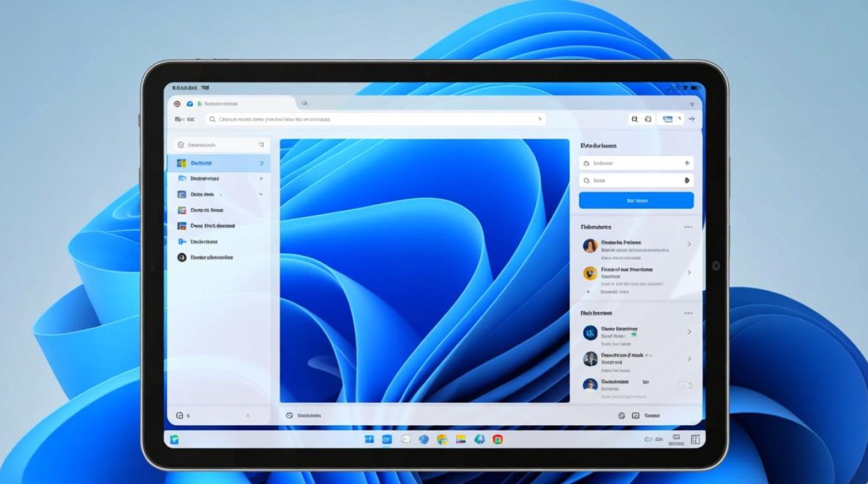
Task: Open the first contact's chevron arrow in the right panel
Action: pos(689,245)
